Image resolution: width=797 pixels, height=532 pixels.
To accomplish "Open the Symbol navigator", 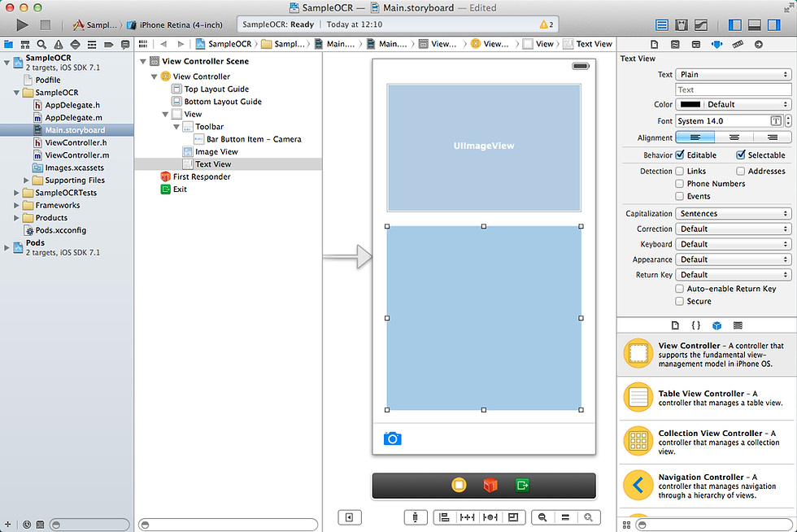I will 25,44.
